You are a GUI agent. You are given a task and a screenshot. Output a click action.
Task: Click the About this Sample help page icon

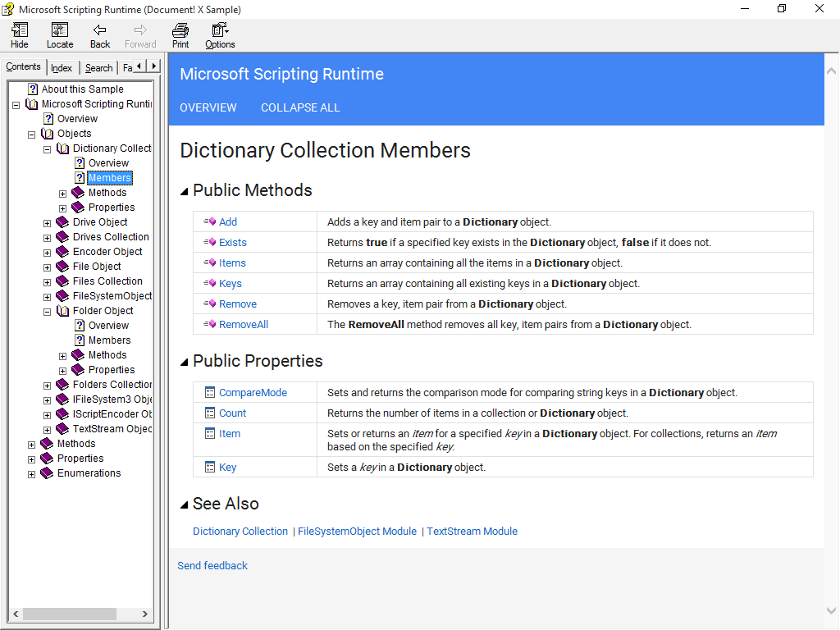coord(33,89)
